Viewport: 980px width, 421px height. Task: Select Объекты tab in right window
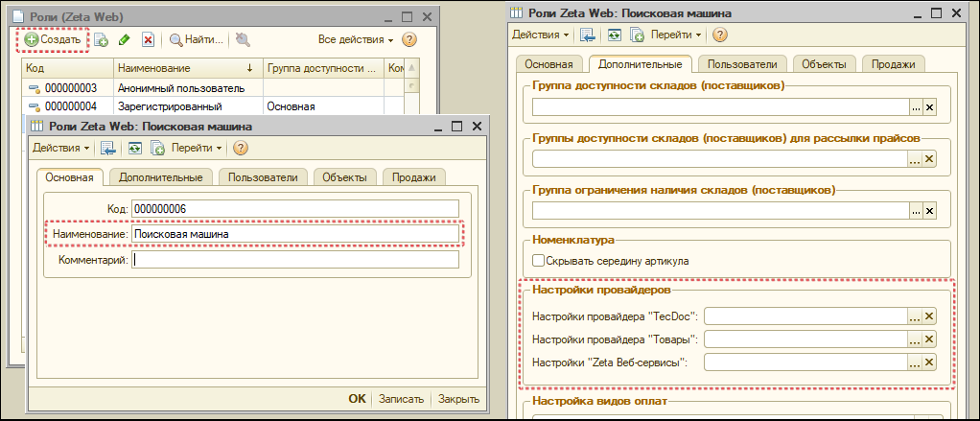tap(824, 63)
